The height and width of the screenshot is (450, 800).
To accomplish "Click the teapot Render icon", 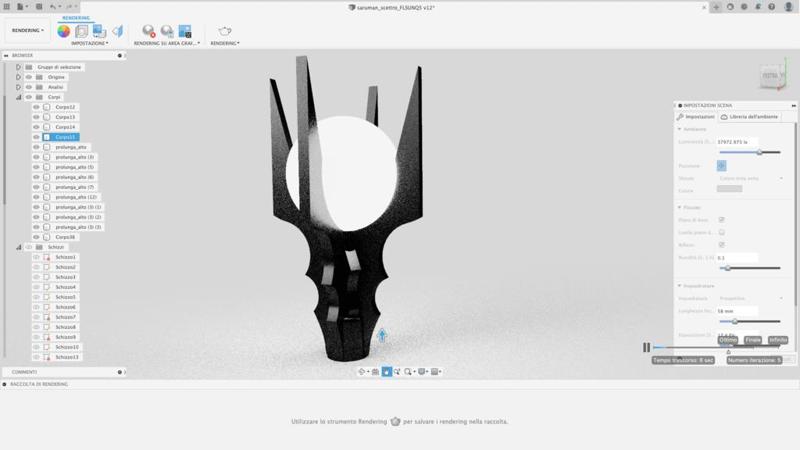I will (225, 31).
